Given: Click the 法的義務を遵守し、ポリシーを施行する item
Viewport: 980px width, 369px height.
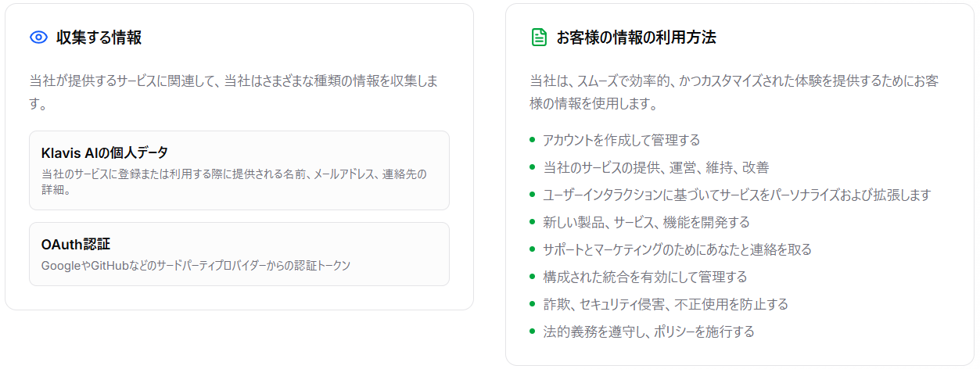Looking at the screenshot, I should tap(648, 332).
